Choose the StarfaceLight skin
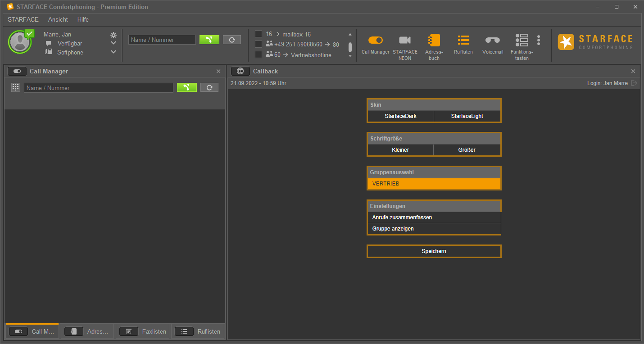The width and height of the screenshot is (644, 344). point(467,116)
